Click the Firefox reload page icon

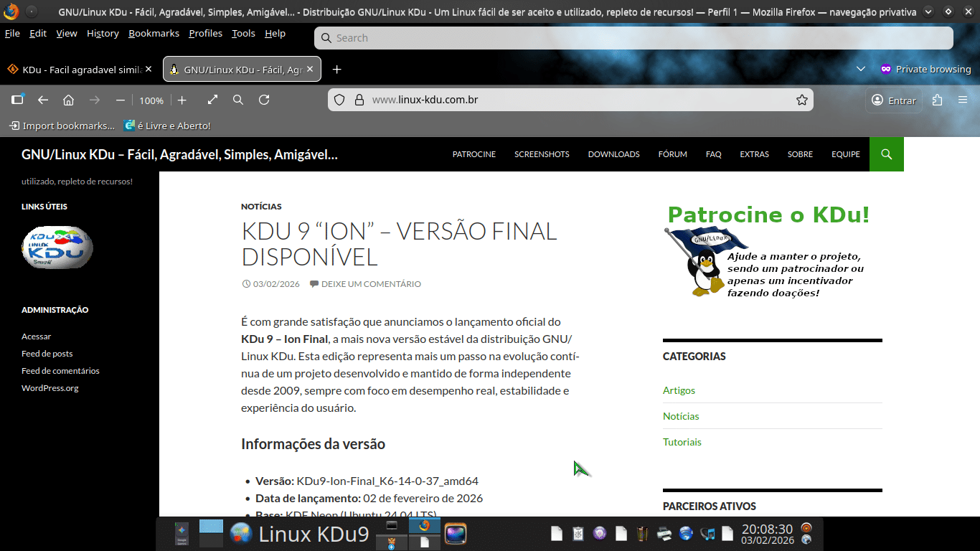264,100
